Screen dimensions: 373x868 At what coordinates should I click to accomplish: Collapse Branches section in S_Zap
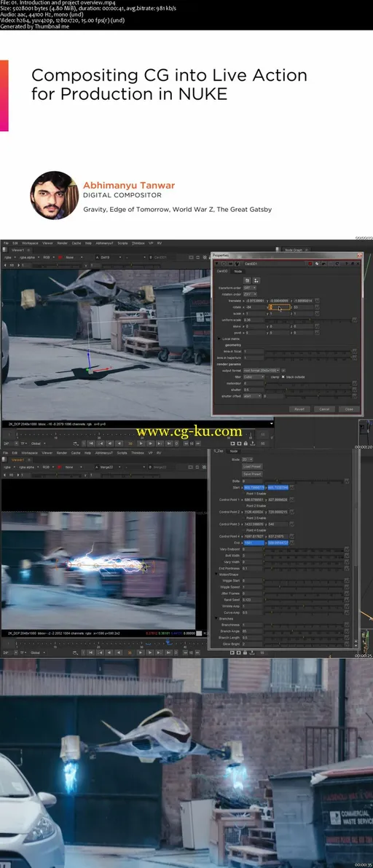(216, 618)
